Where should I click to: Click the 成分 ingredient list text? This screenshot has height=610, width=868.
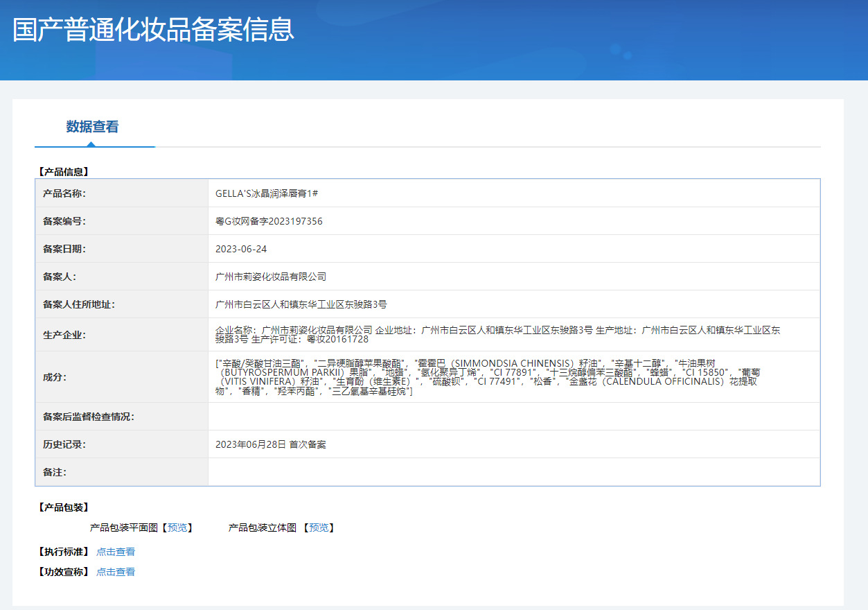[488, 377]
